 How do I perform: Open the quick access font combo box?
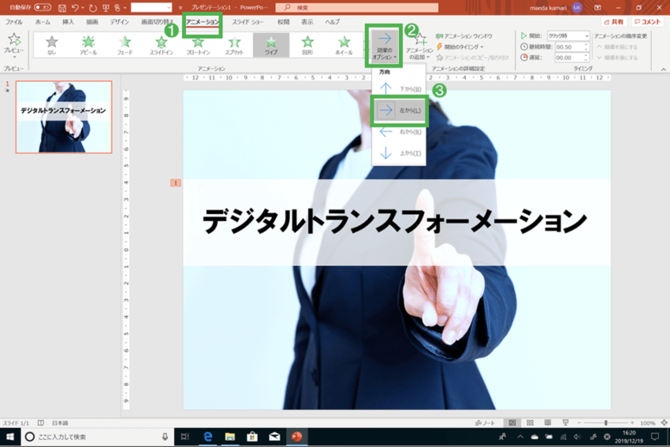pos(151,8)
